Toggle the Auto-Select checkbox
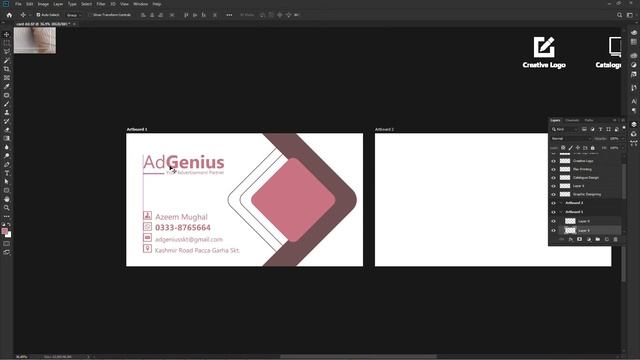Image resolution: width=640 pixels, height=360 pixels. coord(38,15)
